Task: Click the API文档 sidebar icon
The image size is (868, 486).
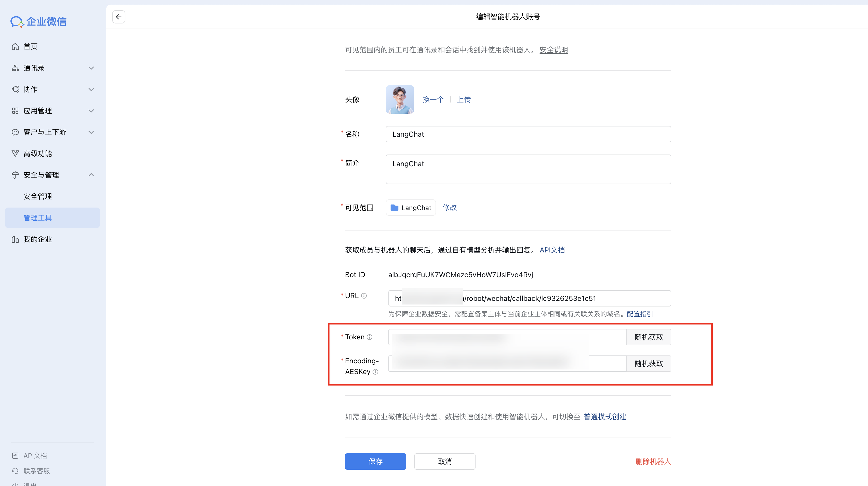Action: (15, 455)
